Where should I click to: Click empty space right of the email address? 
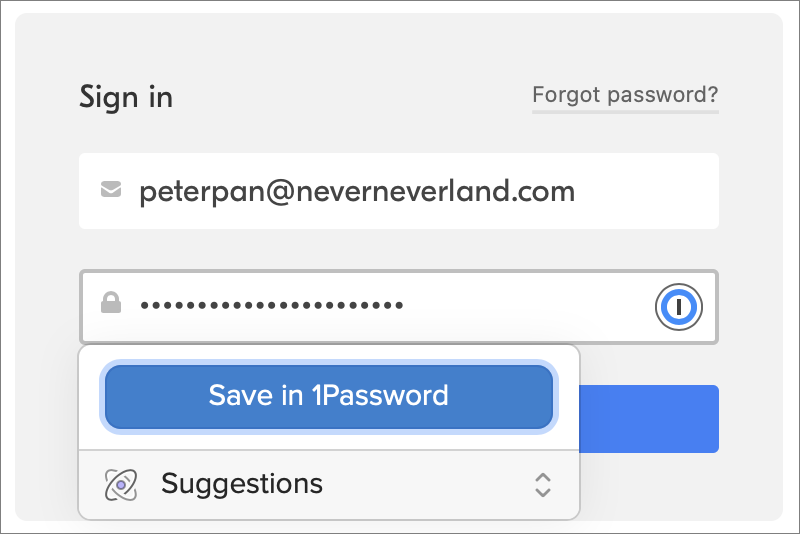[x=650, y=190]
